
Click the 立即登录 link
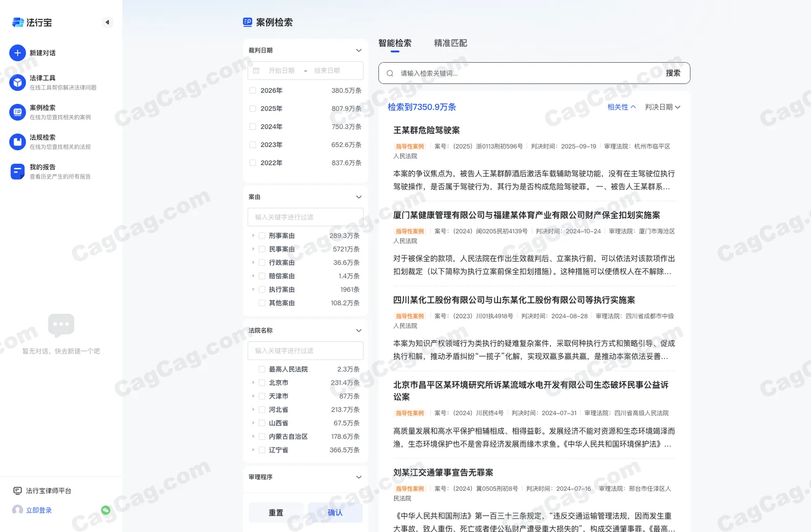(x=39, y=510)
